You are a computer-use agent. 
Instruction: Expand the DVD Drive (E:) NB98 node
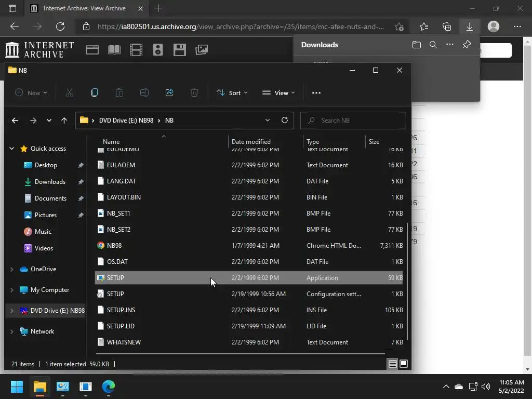point(11,311)
